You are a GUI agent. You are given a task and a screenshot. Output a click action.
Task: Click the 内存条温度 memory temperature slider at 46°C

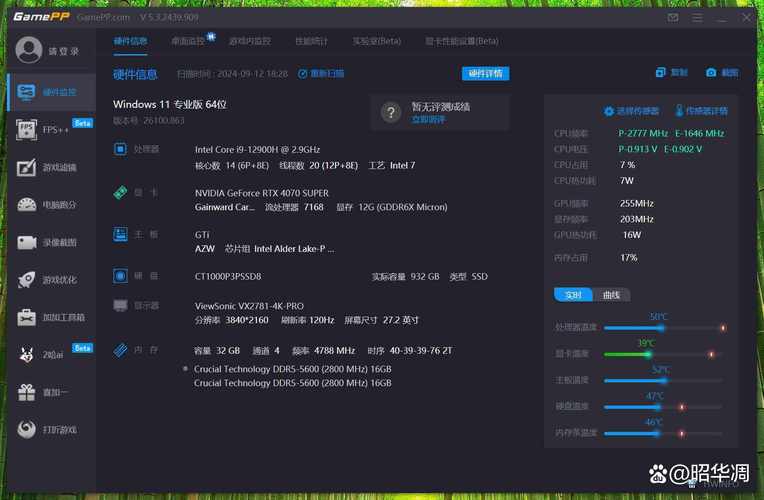[656, 433]
